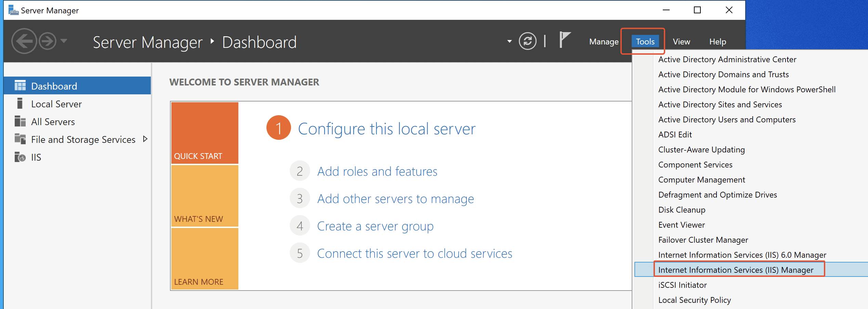Choose Cluster-Aware Updating
Image resolution: width=868 pixels, height=309 pixels.
click(701, 150)
